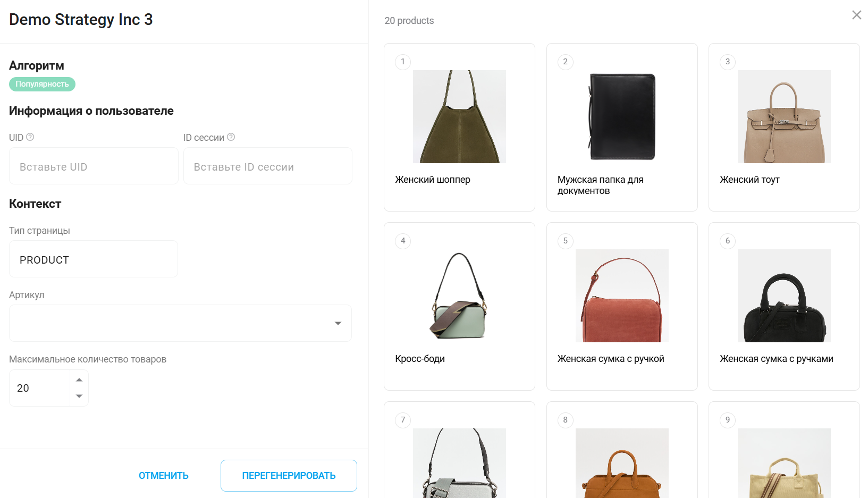Image resolution: width=868 pixels, height=498 pixels.
Task: Focus the Вставьте UID input field
Action: [94, 167]
